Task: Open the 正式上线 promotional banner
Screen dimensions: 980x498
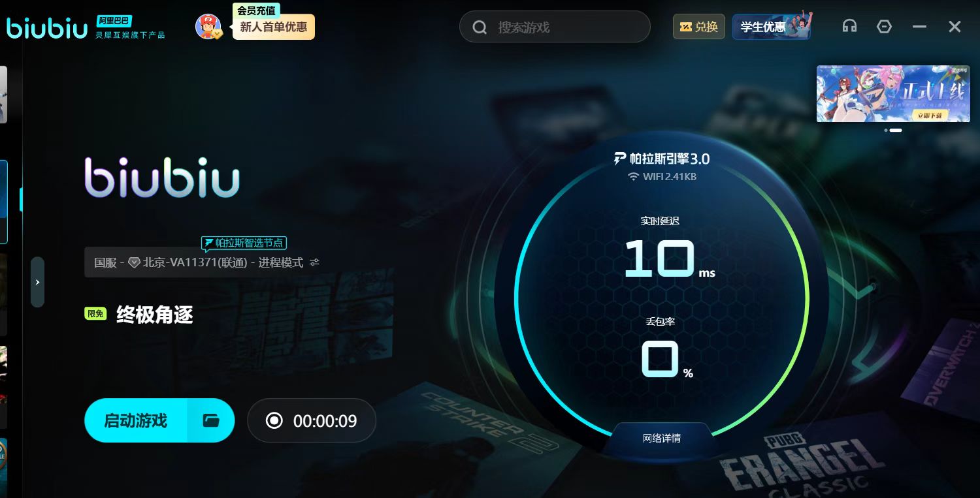Action: [x=893, y=93]
